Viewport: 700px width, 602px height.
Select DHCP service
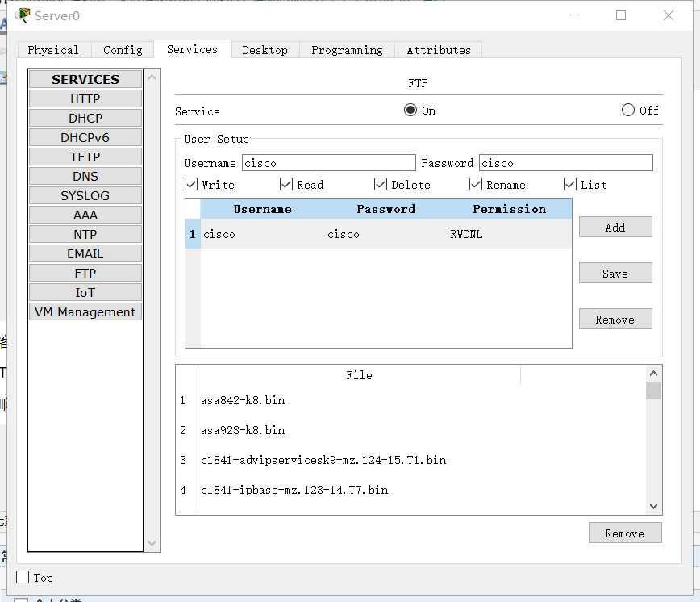pyautogui.click(x=85, y=119)
